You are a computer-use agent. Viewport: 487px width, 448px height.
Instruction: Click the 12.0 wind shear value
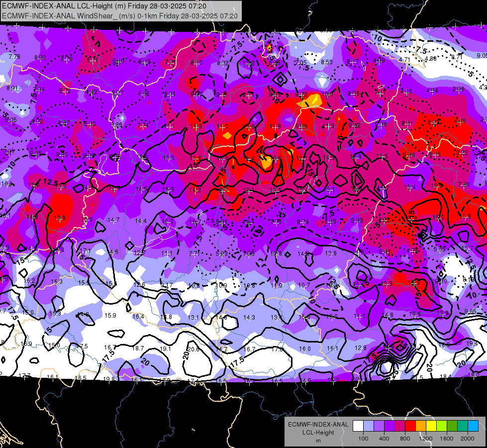168,222
